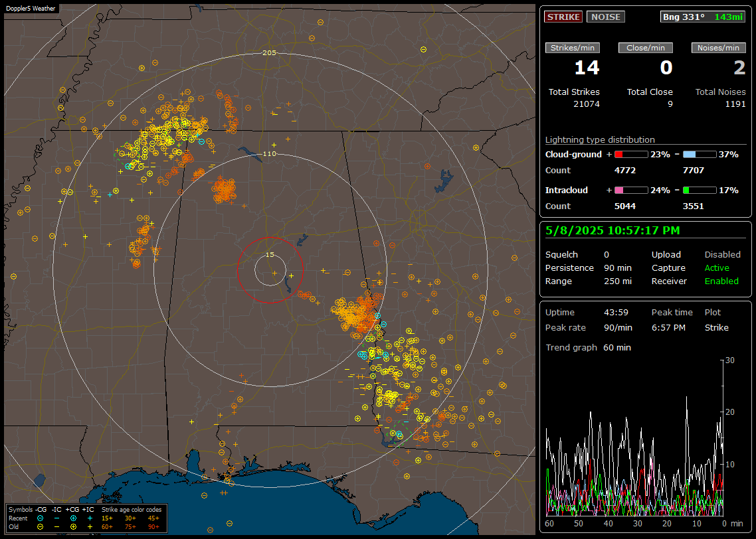Click the blue negative cloud-ground 37% bar

click(700, 155)
